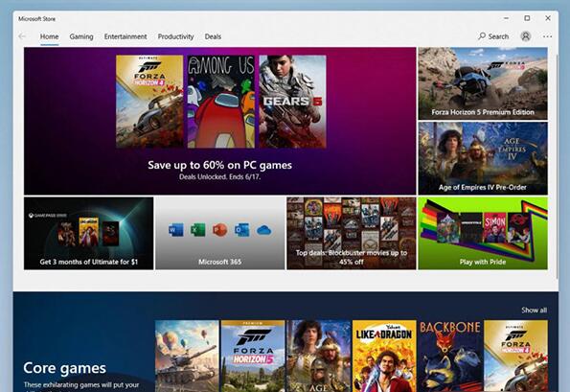Open Age of Empires IV Pre-Order tile

[x=483, y=158]
